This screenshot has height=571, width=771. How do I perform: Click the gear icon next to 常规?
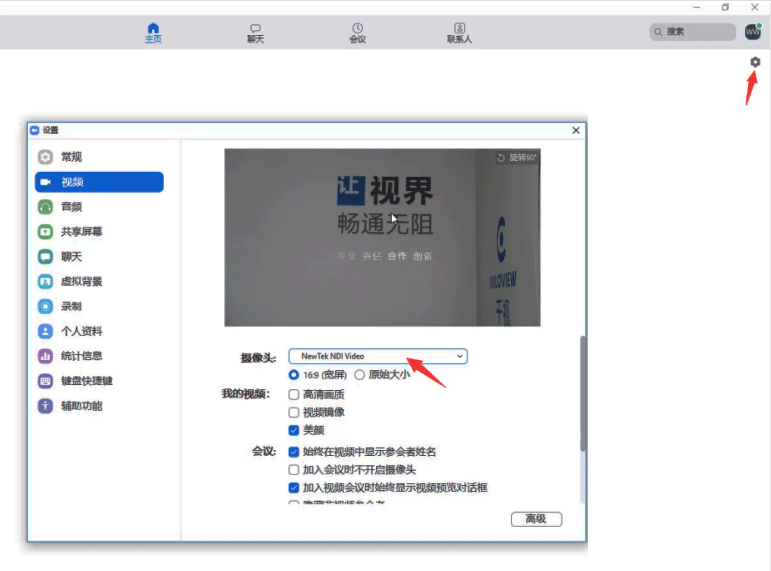coord(45,157)
